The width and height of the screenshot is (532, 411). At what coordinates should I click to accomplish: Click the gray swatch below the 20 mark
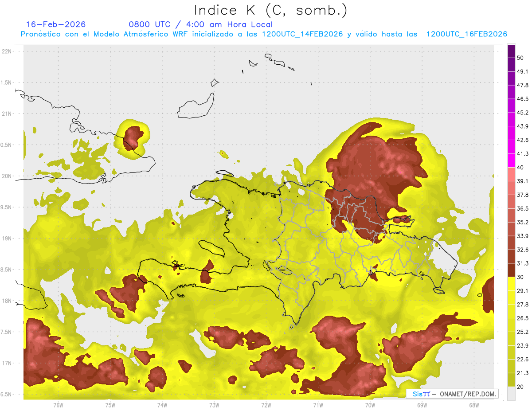coord(511,393)
